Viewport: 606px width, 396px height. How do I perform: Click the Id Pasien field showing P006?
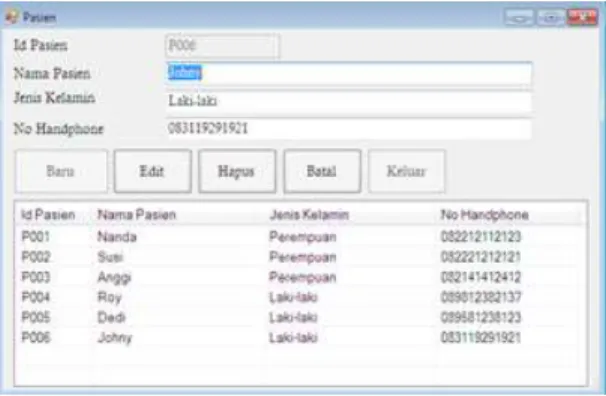point(222,46)
